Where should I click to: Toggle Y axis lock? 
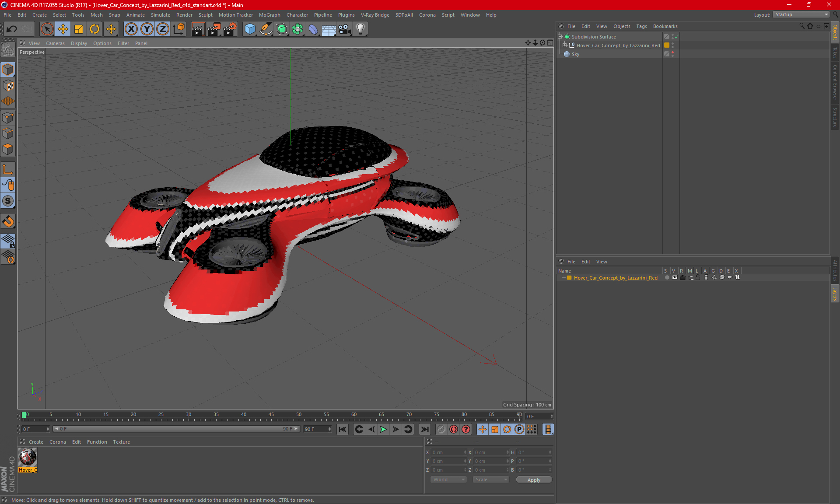(x=147, y=29)
